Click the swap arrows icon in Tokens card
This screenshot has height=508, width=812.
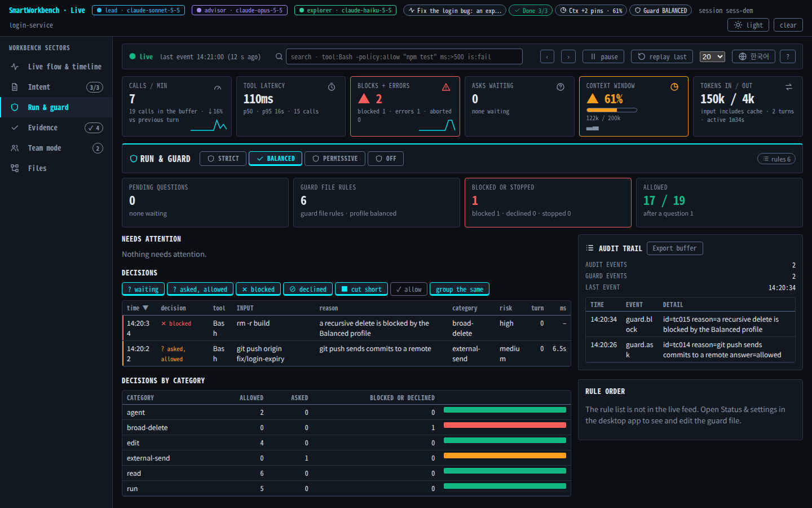(789, 87)
